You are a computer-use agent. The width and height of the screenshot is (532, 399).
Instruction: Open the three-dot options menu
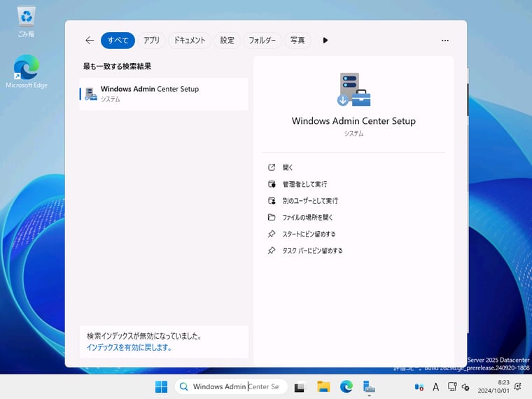(x=445, y=41)
